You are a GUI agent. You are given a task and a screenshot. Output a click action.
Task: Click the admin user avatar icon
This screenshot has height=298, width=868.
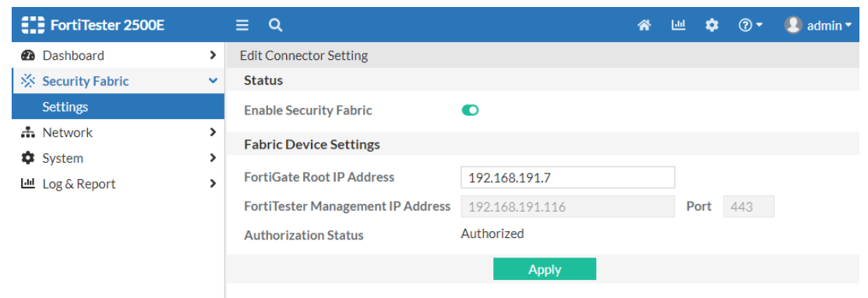793,25
